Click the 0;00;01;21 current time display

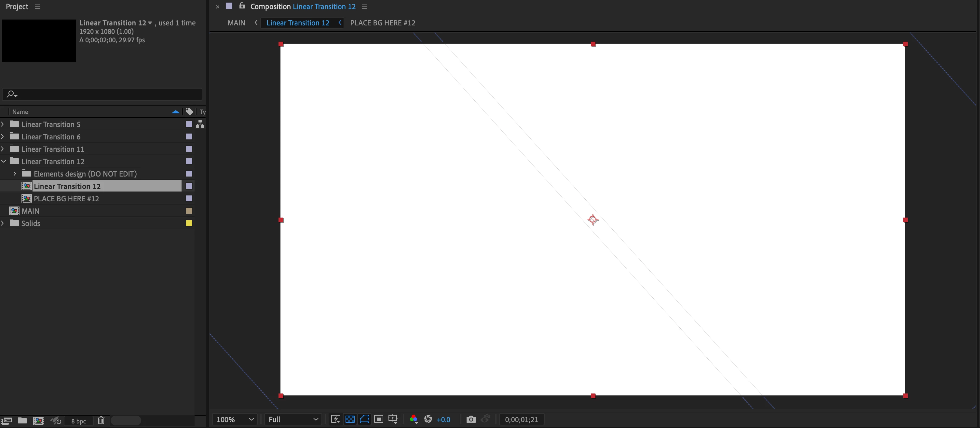(521, 419)
